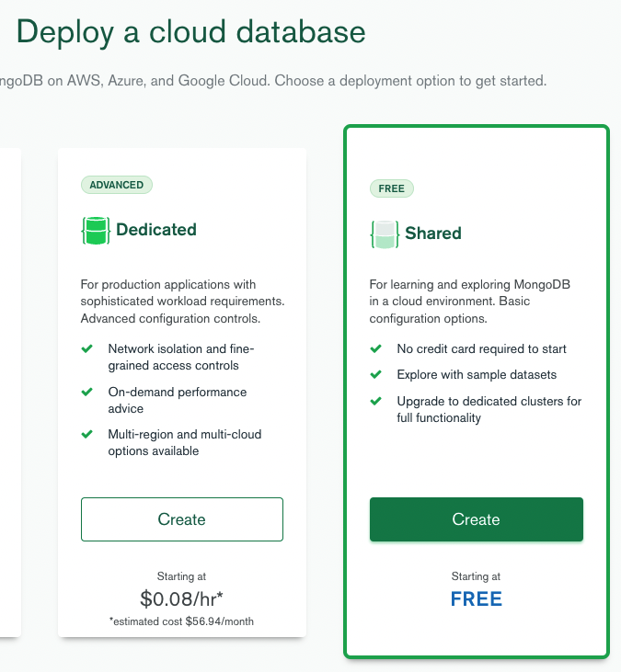Image resolution: width=621 pixels, height=672 pixels.
Task: Click the FREE badge above Shared
Action: [x=392, y=188]
